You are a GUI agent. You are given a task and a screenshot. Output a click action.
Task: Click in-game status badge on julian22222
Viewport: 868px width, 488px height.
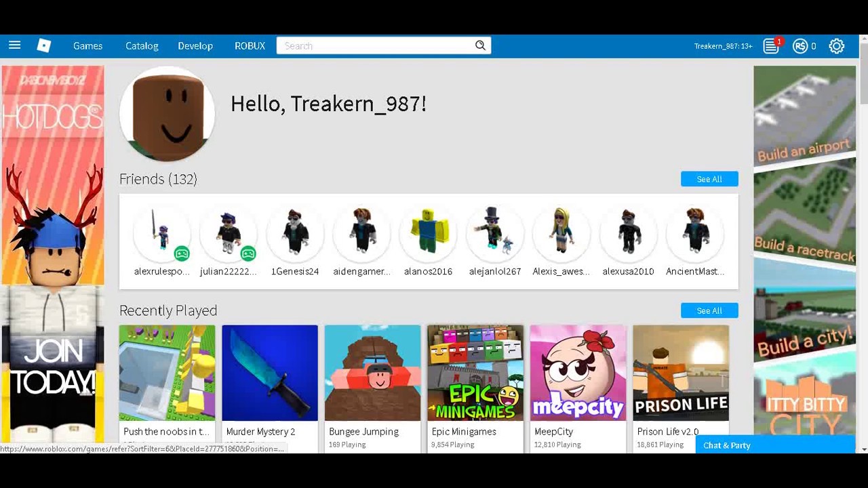tap(248, 253)
